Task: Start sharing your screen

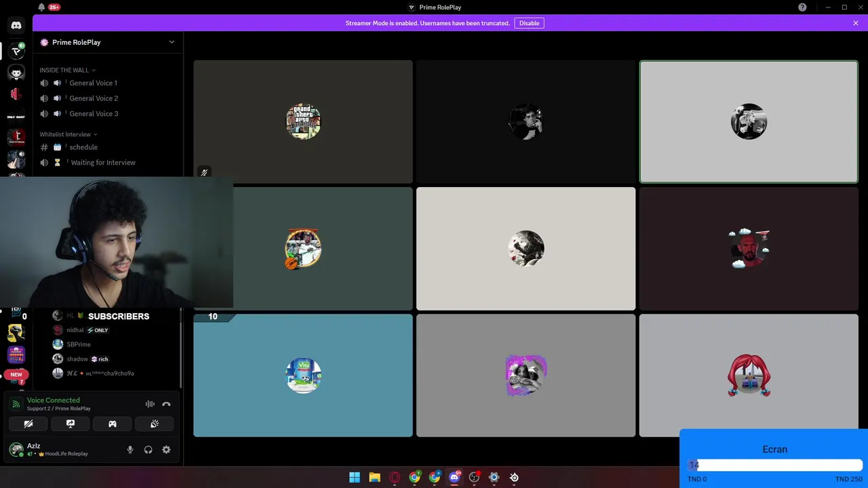Action: (x=71, y=424)
